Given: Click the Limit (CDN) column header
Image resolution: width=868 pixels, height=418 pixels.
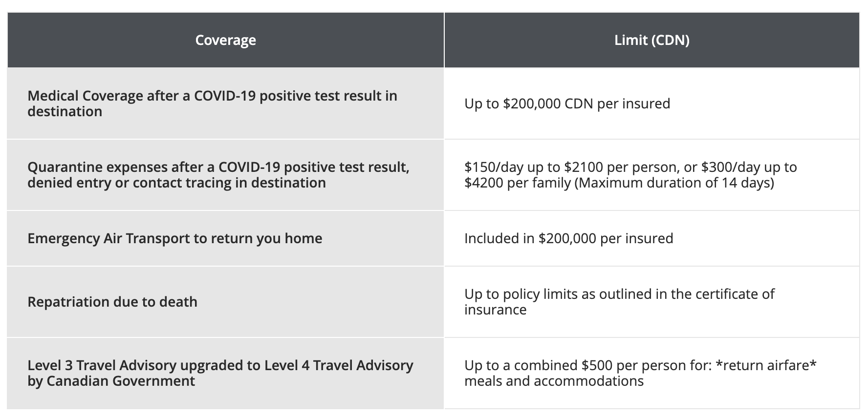Looking at the screenshot, I should pos(651,40).
